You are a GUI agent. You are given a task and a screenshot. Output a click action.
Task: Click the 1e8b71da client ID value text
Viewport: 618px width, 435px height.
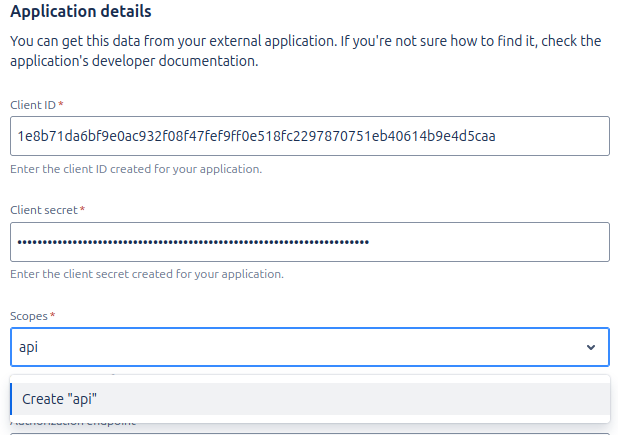(x=257, y=136)
